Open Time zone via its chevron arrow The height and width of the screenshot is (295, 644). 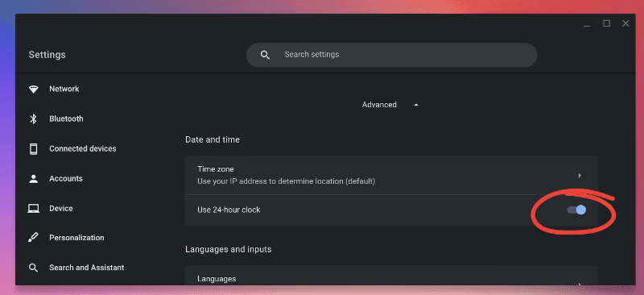[x=580, y=175]
